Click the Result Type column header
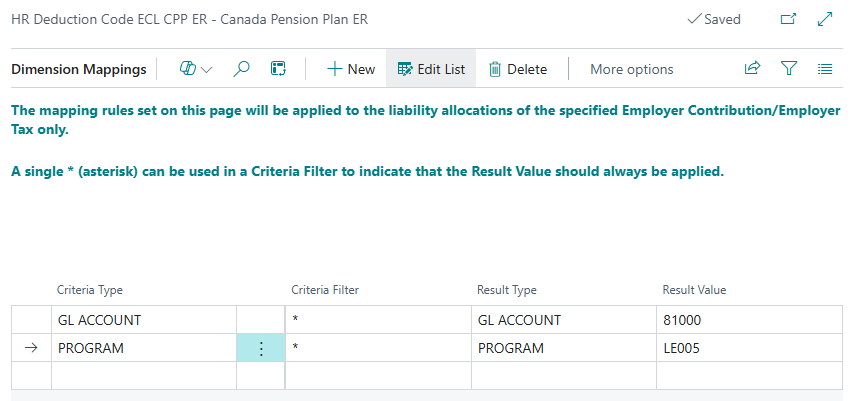The height and width of the screenshot is (401, 853). [507, 290]
